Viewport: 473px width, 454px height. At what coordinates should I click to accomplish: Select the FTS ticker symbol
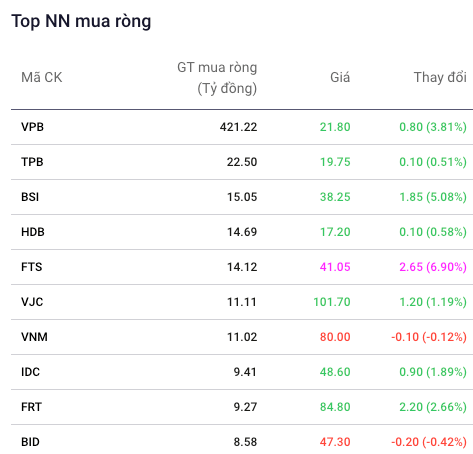coord(32,267)
